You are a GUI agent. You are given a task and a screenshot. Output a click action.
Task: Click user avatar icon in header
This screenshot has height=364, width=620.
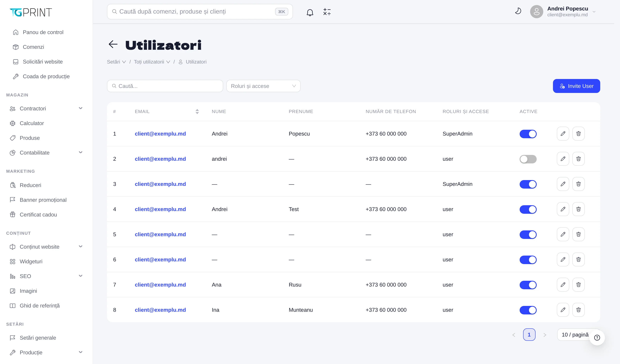[x=536, y=12]
